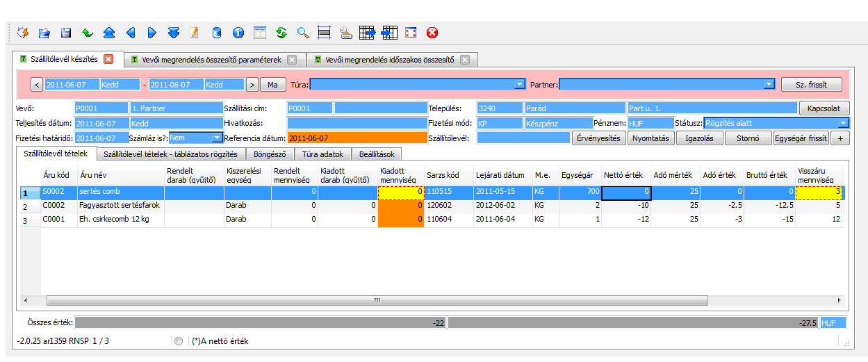Toggle the radio button in status bar
Screen dimensions: 868x362
pyautogui.click(x=179, y=341)
